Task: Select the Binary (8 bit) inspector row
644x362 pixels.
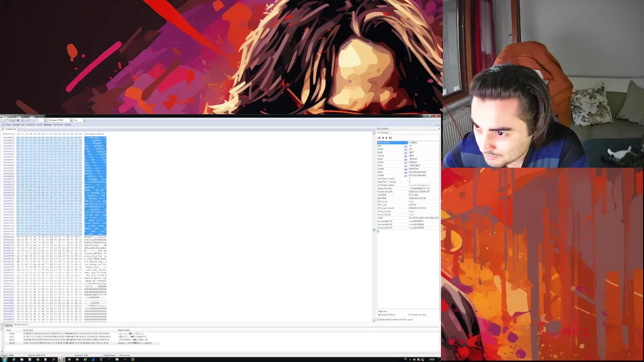Action: tap(408, 143)
